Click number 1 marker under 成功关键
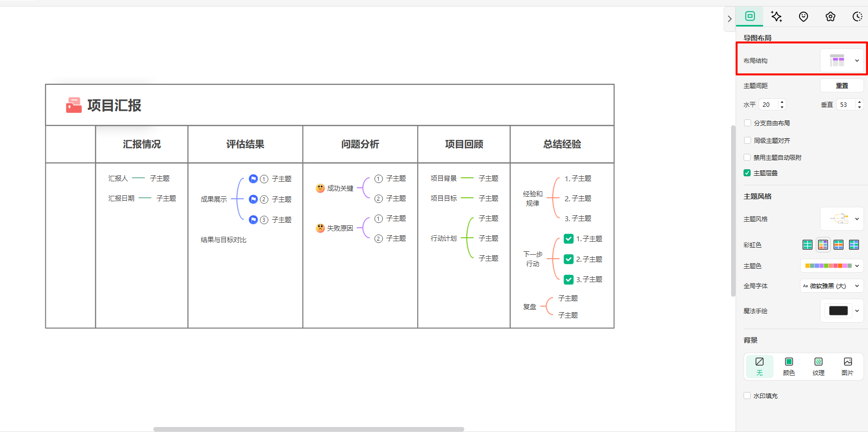The width and height of the screenshot is (868, 432). point(379,179)
